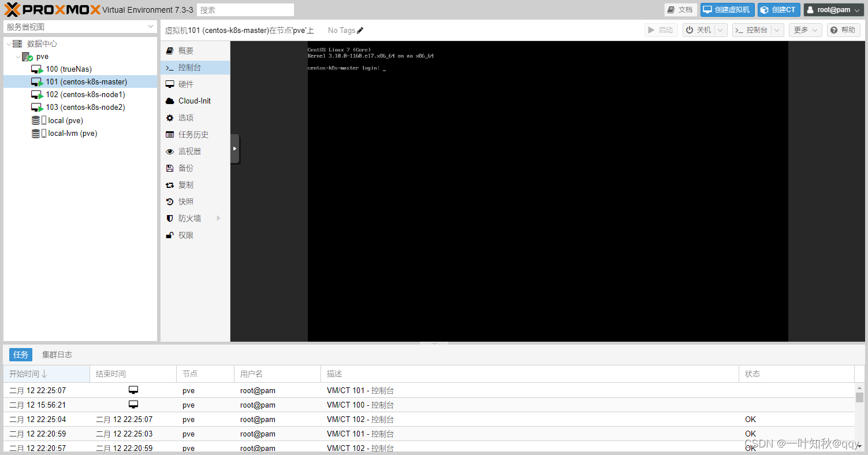Select task started 二月 12 22:25:04
This screenshot has width=868, height=455.
(x=429, y=419)
